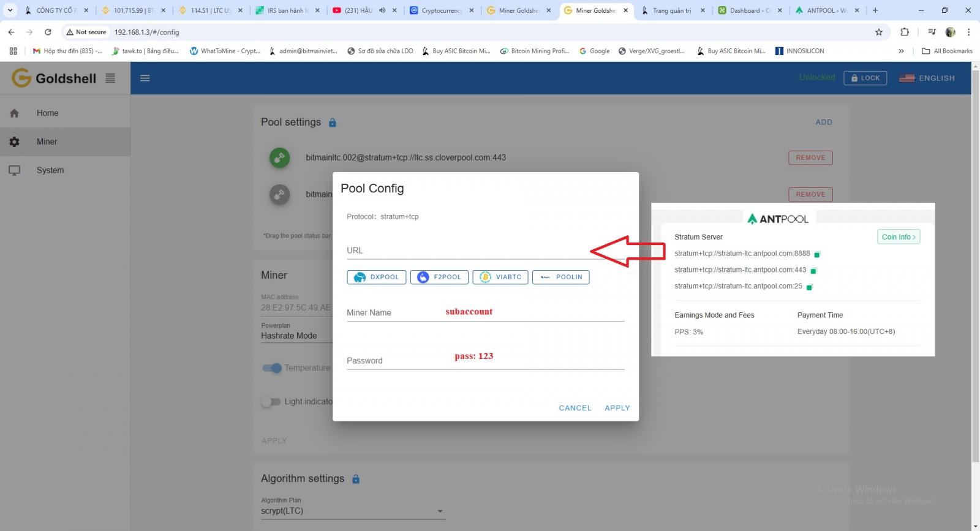
Task: Go to Home in the sidebar
Action: [x=65, y=113]
